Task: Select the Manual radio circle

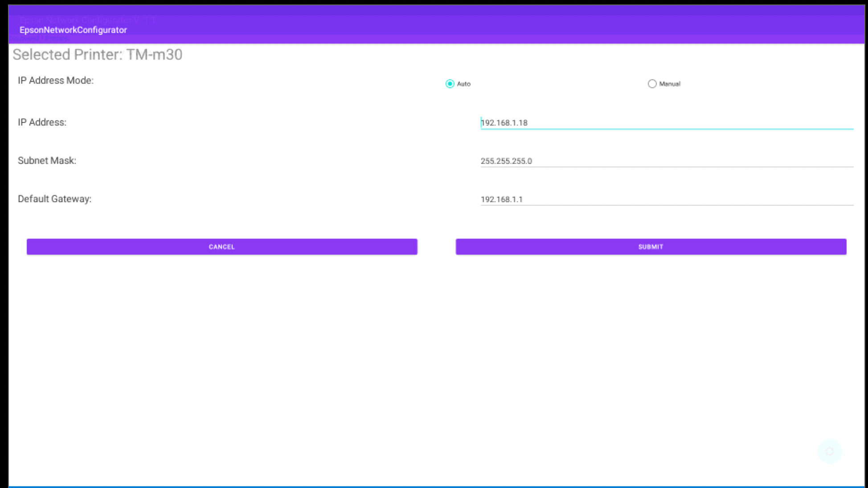Action: (652, 84)
